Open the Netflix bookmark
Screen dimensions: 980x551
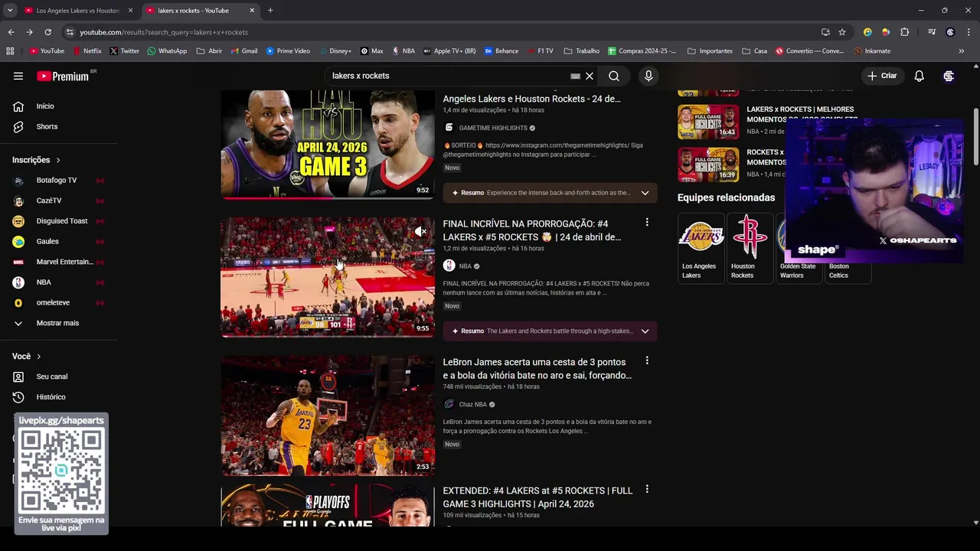tap(87, 51)
